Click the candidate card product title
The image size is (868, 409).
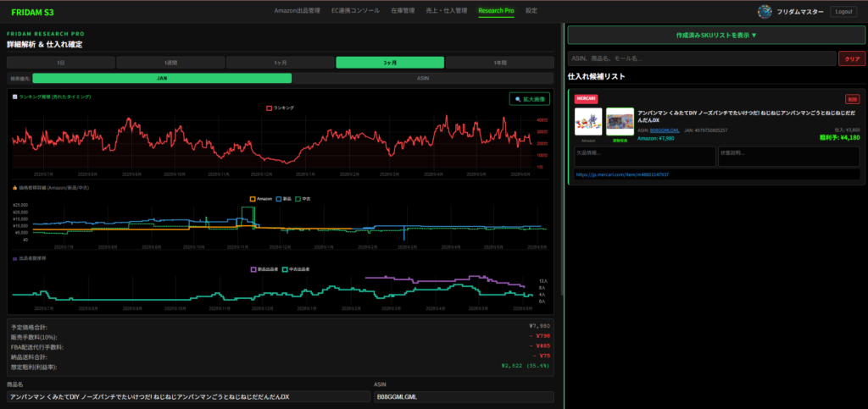[747, 115]
